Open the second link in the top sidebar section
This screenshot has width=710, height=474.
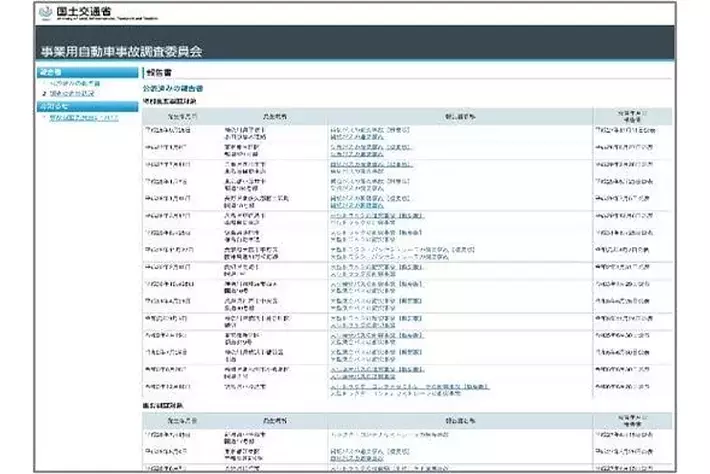click(78, 93)
